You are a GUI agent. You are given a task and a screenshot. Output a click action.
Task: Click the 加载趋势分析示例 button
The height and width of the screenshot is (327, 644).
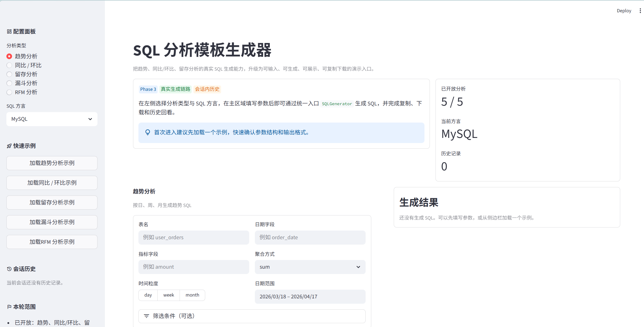tap(52, 163)
